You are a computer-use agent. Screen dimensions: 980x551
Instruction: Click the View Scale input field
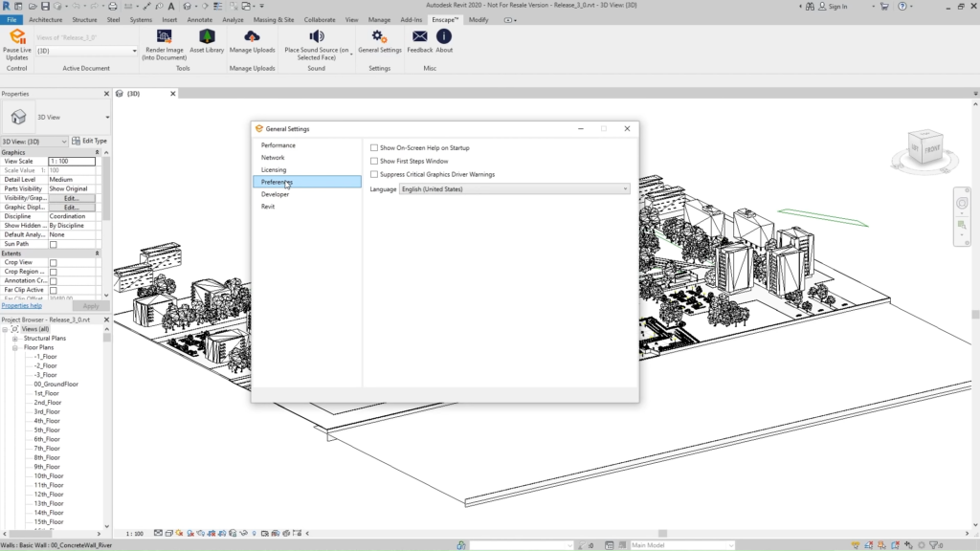tap(72, 161)
